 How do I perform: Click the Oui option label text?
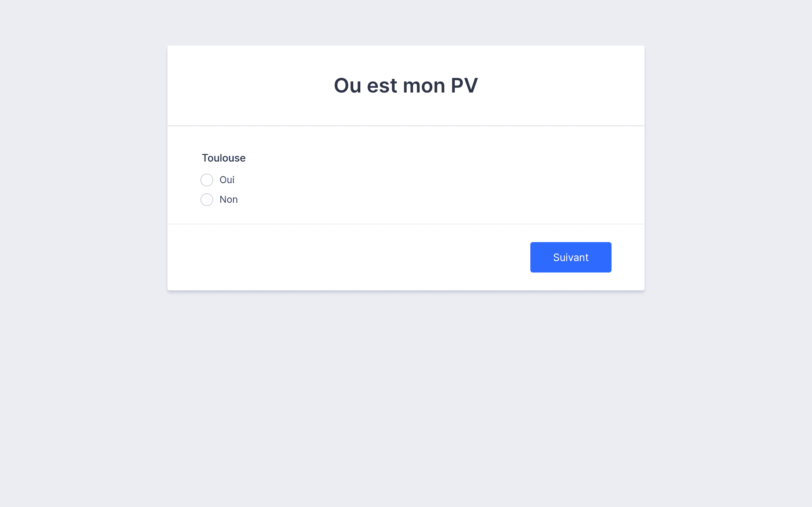click(x=227, y=180)
